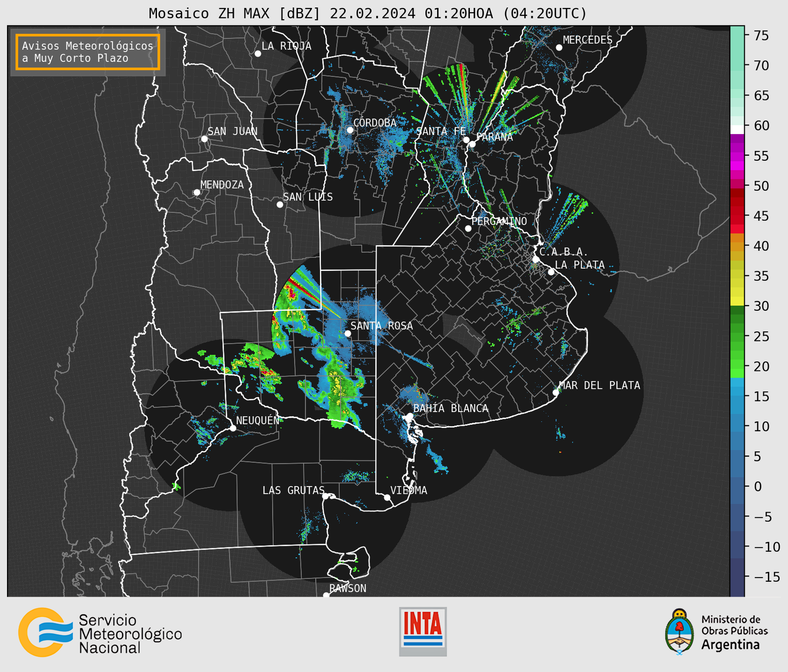Click the Mendoza city marker dot
The height and width of the screenshot is (672, 788).
(197, 193)
